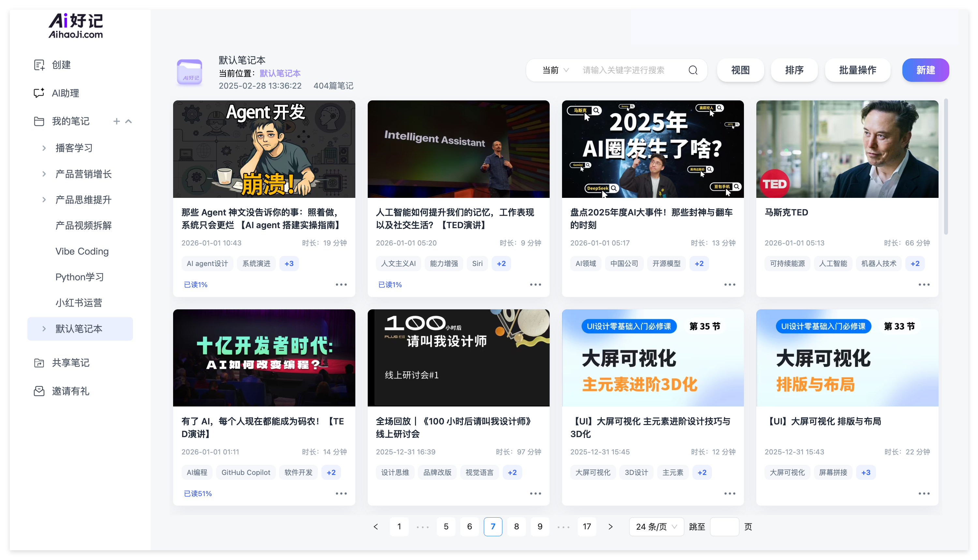
Task: Click the search magnifier icon
Action: pos(693,70)
